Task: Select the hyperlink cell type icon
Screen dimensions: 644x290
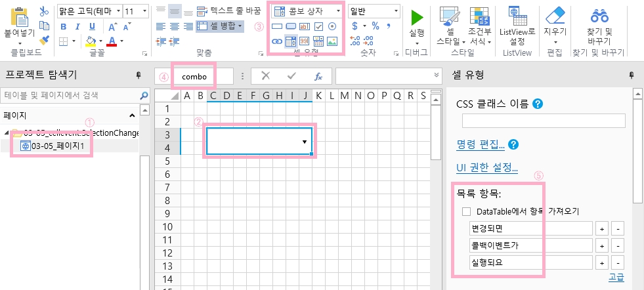Action: click(276, 41)
